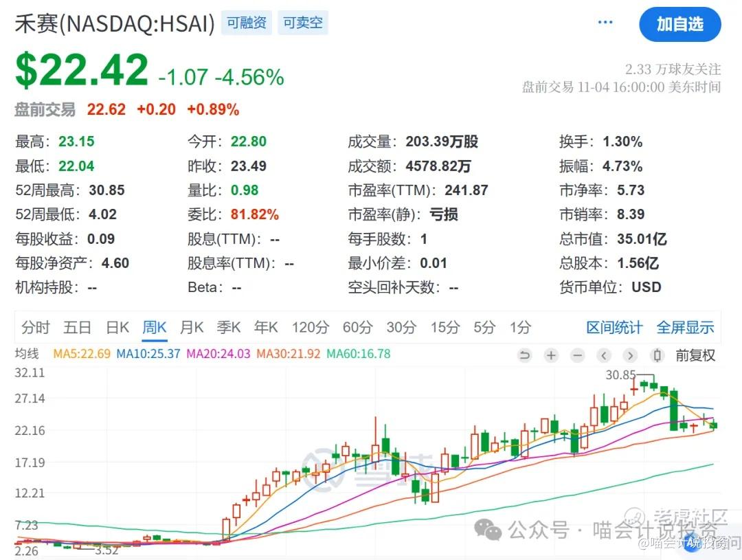Click the MA10:25.37 moving average label
The width and height of the screenshot is (742, 560).
pyautogui.click(x=148, y=354)
